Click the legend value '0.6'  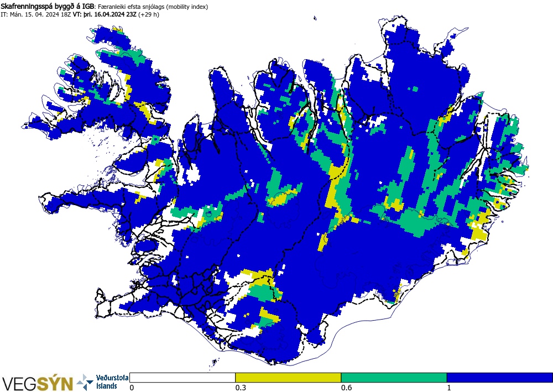(346, 388)
